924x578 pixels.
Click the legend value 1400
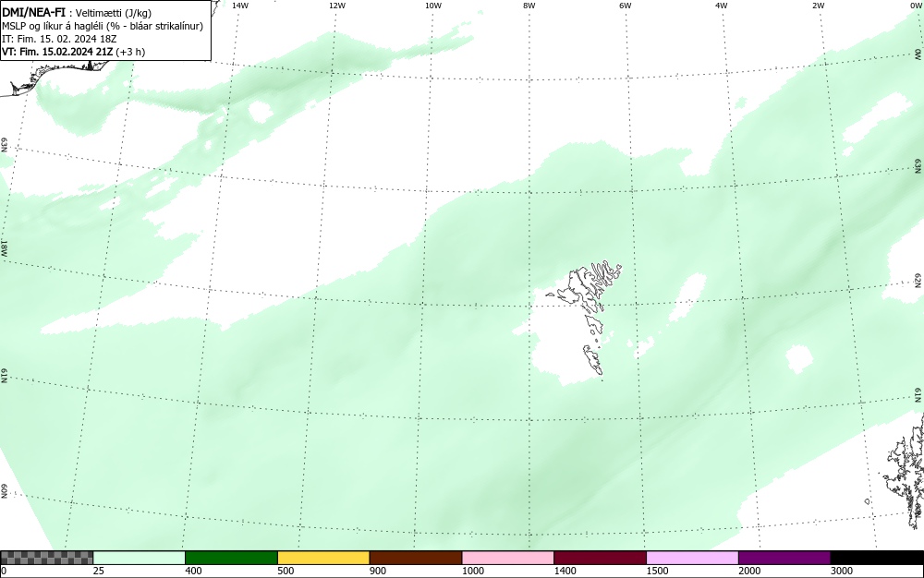pos(565,571)
